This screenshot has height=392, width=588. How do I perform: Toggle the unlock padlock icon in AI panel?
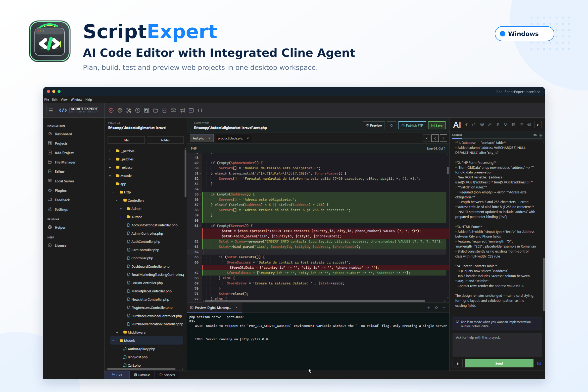[x=474, y=124]
